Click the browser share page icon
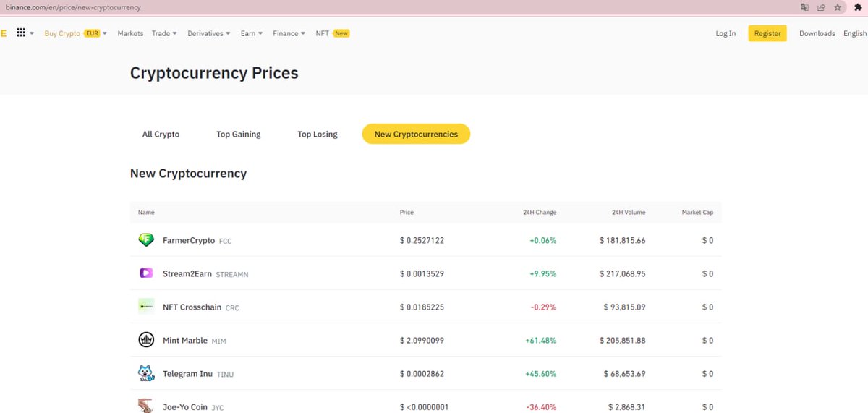Image resolution: width=868 pixels, height=413 pixels. point(821,7)
